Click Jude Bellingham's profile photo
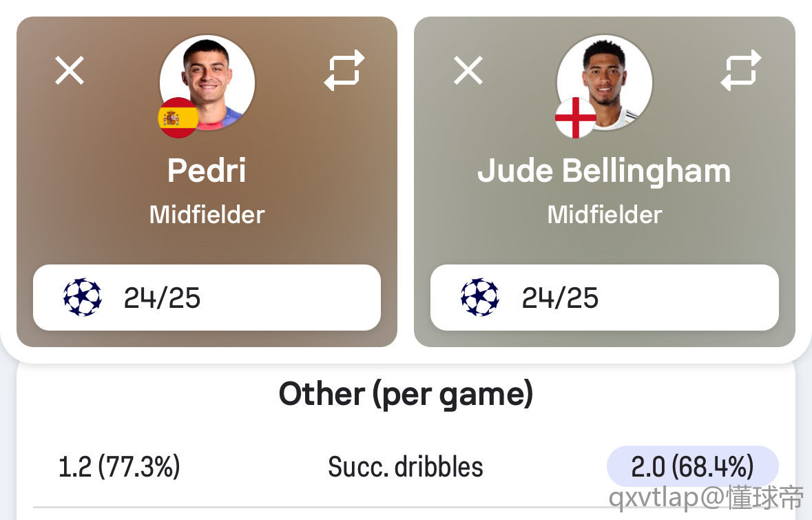Screen dimensions: 812x520 coord(605,82)
